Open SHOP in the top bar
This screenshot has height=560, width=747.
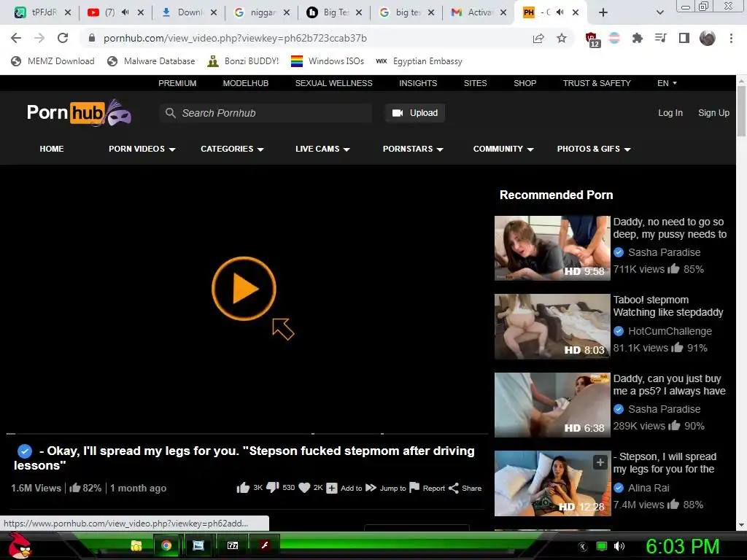(525, 83)
